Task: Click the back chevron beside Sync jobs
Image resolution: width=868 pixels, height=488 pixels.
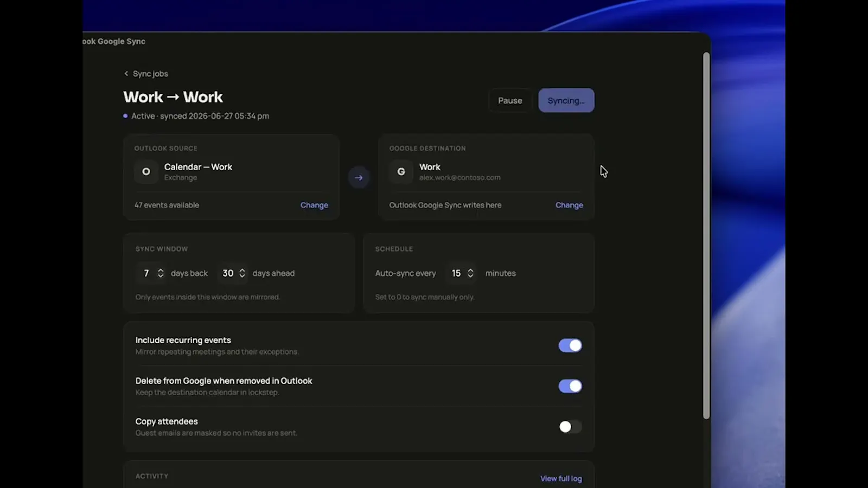Action: point(126,74)
